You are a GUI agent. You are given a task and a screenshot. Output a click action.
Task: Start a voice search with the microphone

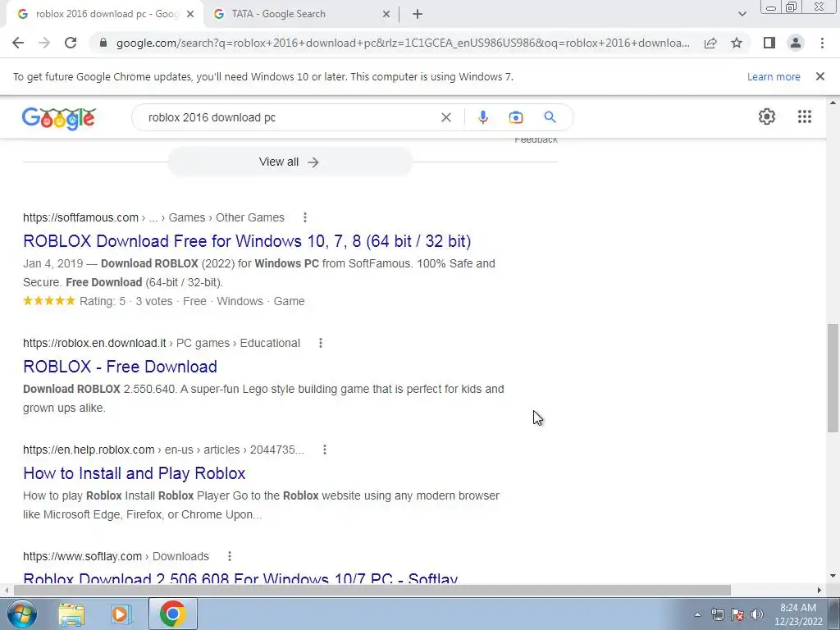coord(482,117)
